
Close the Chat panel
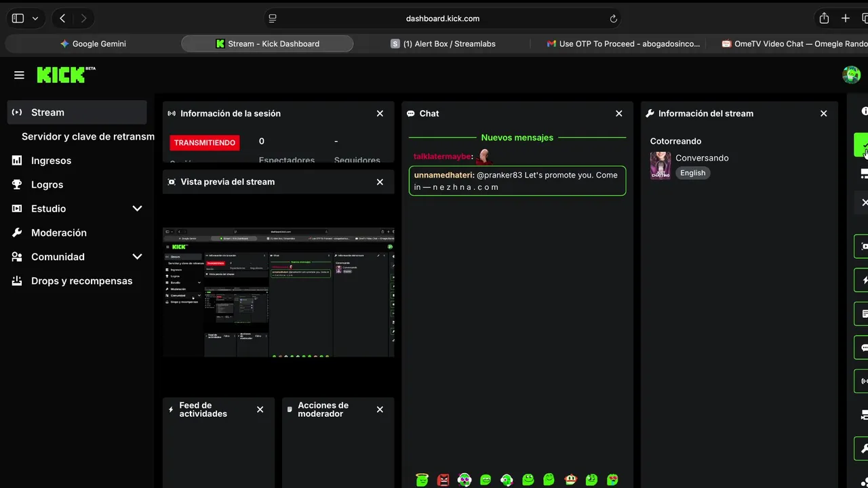(618, 113)
